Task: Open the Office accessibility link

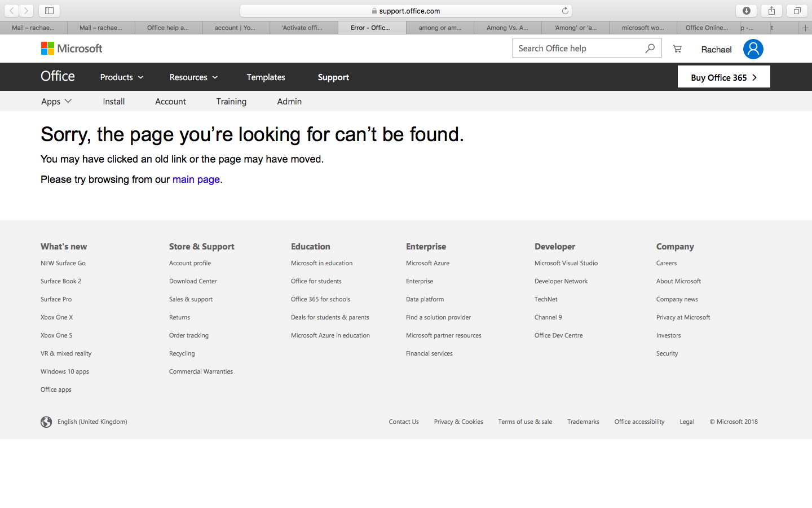Action: coord(639,422)
